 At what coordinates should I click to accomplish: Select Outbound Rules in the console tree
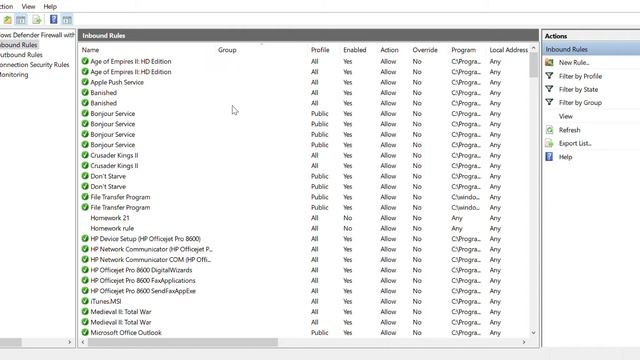21,55
